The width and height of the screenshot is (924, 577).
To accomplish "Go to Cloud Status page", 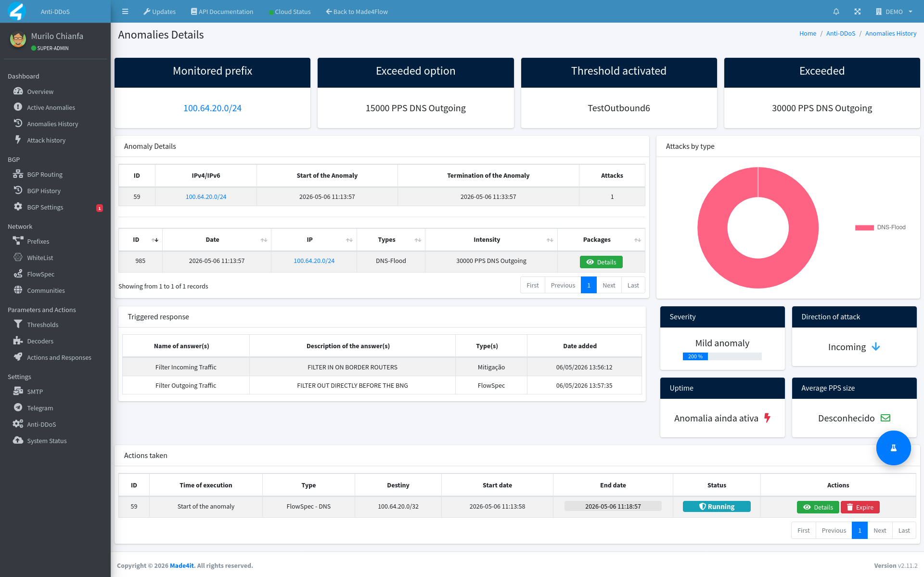I will 290,12.
